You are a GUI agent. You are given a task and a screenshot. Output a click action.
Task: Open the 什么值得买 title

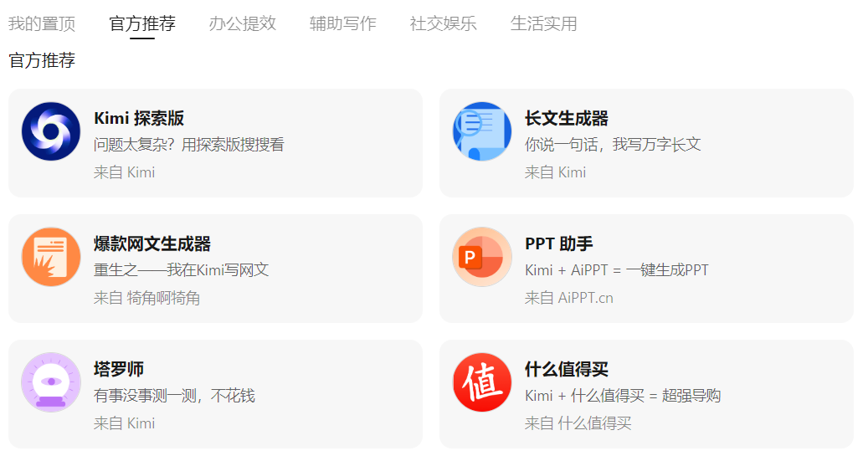point(567,369)
